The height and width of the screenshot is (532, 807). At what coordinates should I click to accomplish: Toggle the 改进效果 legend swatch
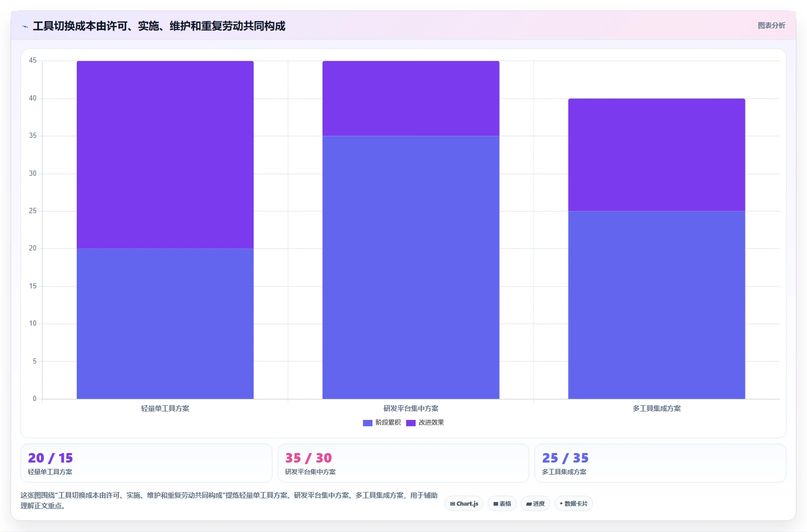[411, 423]
